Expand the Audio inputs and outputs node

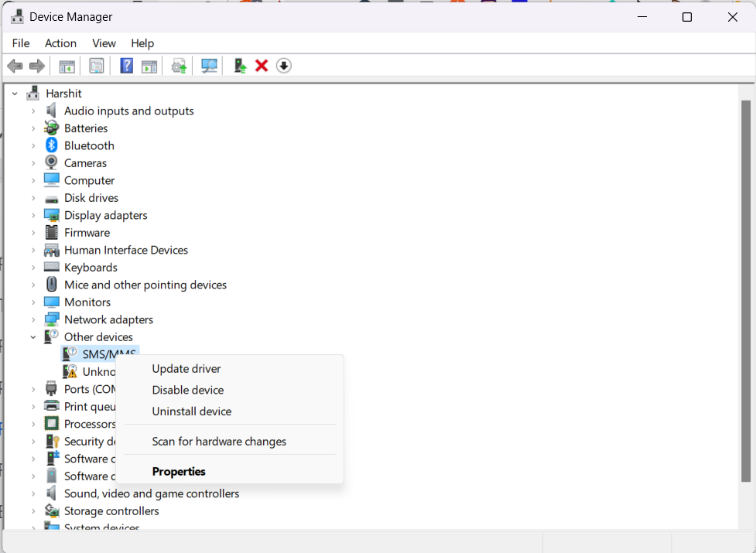33,111
